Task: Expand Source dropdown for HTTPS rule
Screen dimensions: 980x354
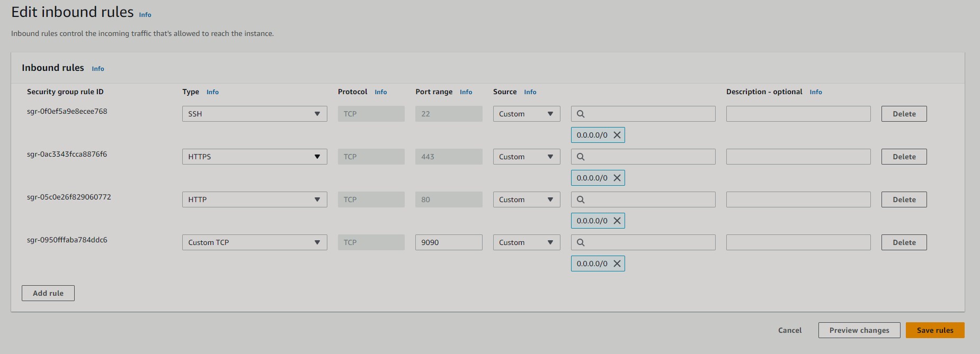Action: coord(526,157)
